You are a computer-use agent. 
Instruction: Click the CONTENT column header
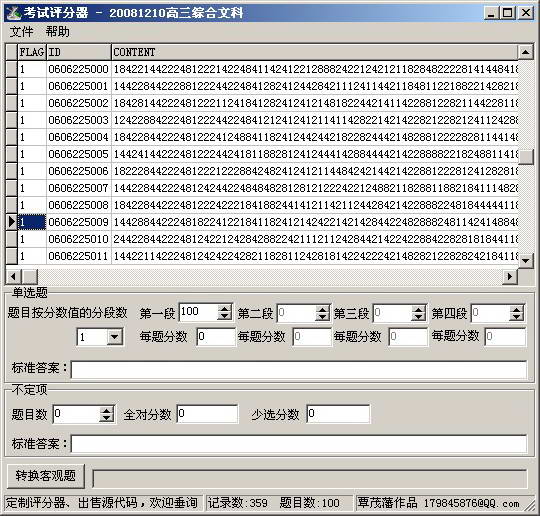pyautogui.click(x=315, y=52)
